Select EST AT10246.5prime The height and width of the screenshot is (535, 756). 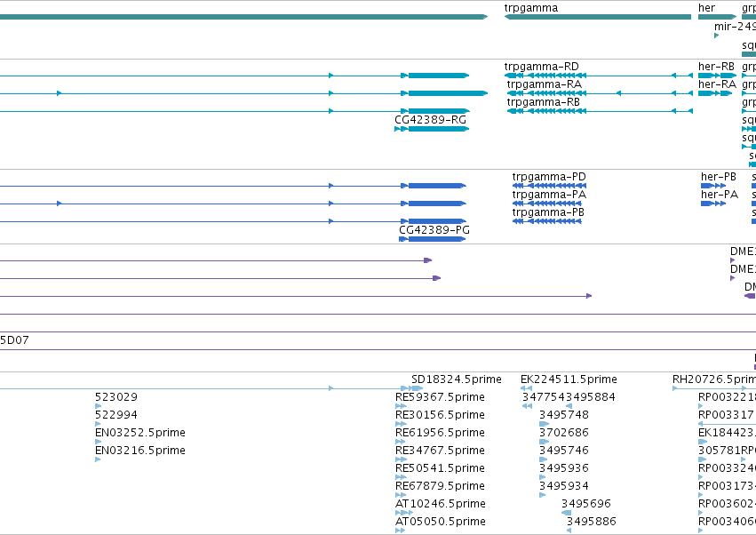441,504
